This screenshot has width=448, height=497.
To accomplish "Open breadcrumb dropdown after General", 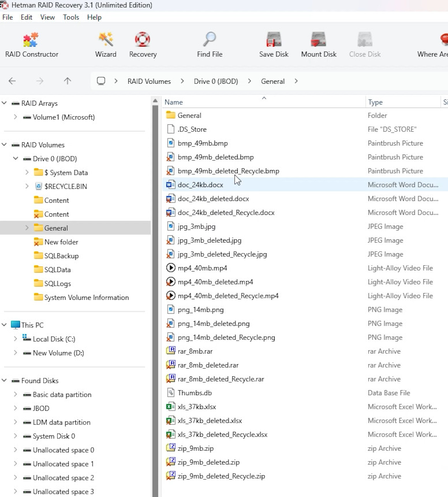I will coord(296,81).
